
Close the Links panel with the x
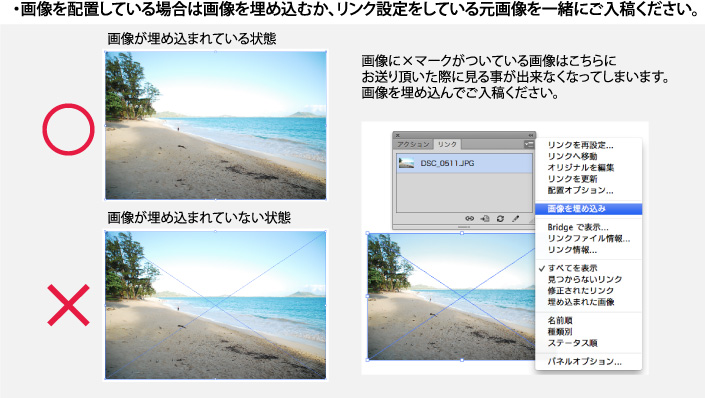pyautogui.click(x=397, y=135)
